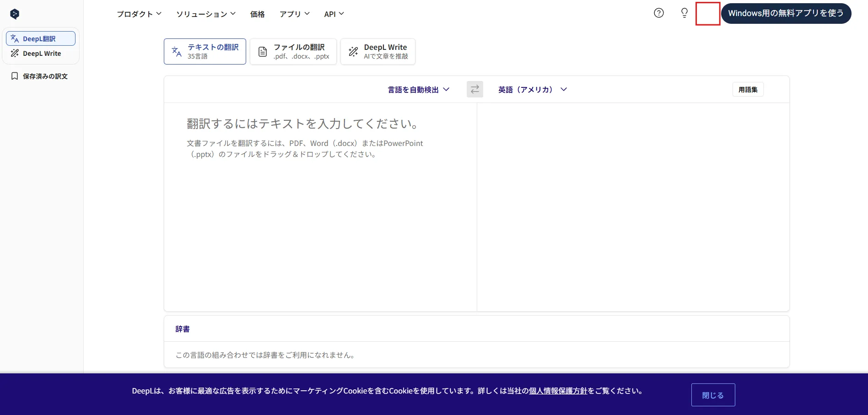Open DeepL翻訳 in the sidebar
Image resolution: width=868 pixels, height=415 pixels.
tap(41, 38)
